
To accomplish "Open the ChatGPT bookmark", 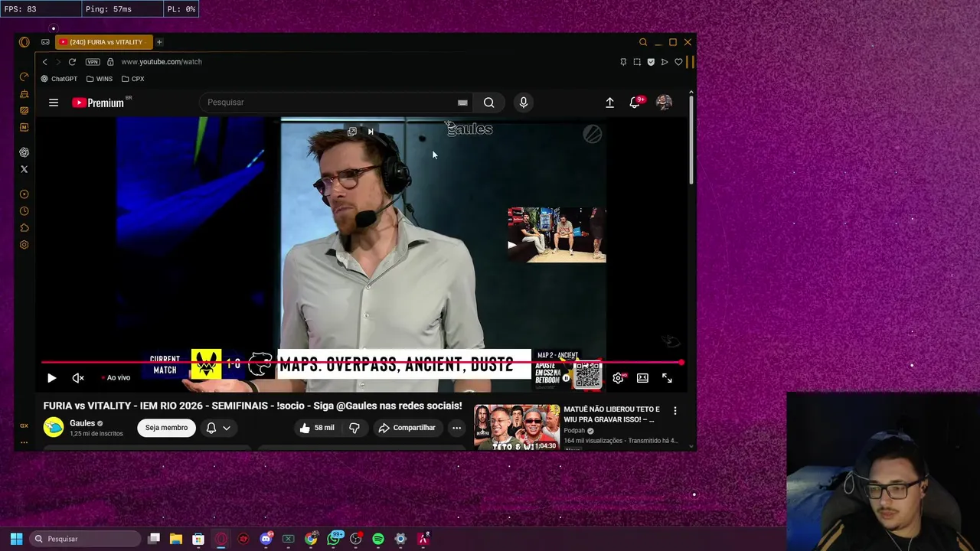I will point(59,79).
